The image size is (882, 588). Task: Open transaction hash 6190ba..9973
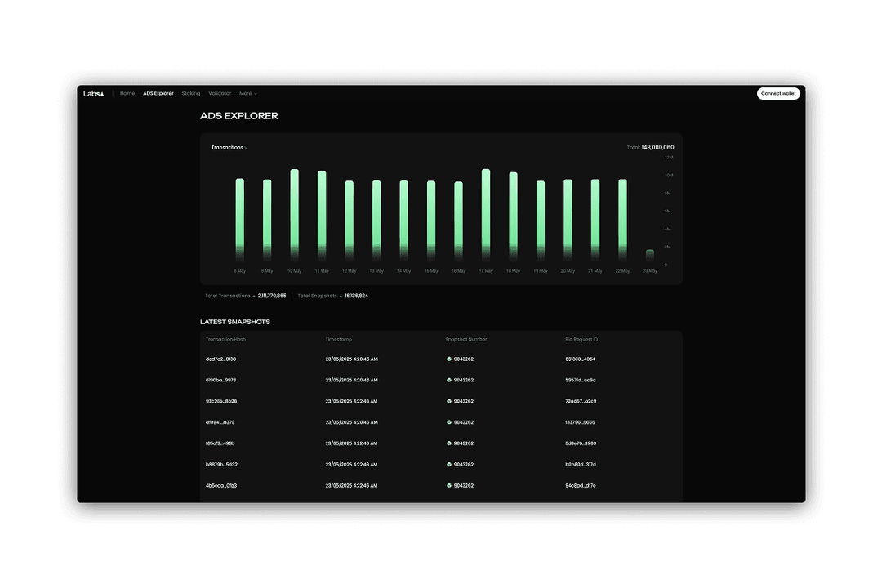(x=221, y=381)
